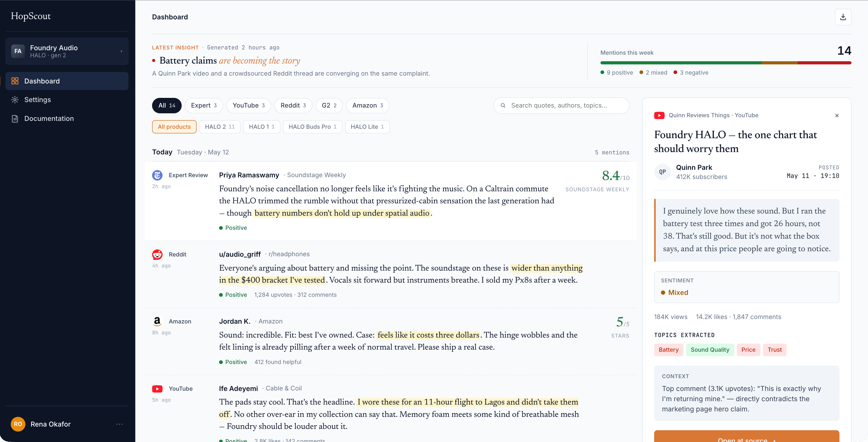Screen dimensions: 868x442
Task: Click the 3 negative legend item
Action: tap(691, 72)
